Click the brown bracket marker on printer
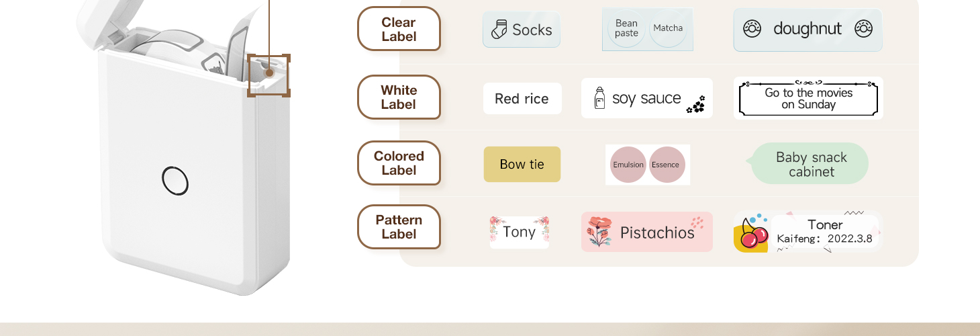 268,76
